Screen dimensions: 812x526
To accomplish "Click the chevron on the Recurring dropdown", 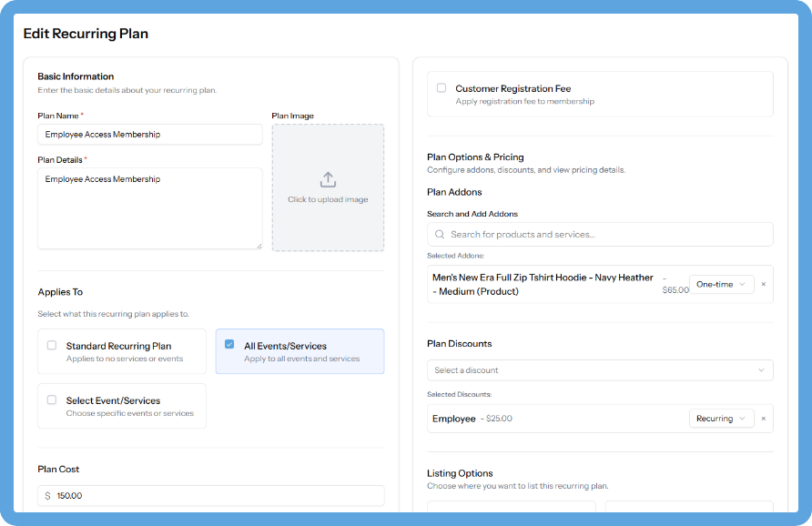I will [744, 418].
